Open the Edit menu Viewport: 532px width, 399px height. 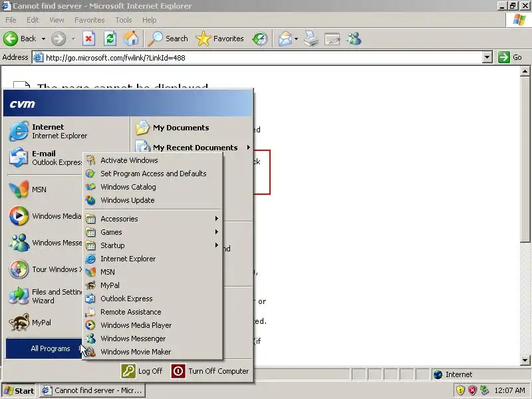click(x=33, y=20)
